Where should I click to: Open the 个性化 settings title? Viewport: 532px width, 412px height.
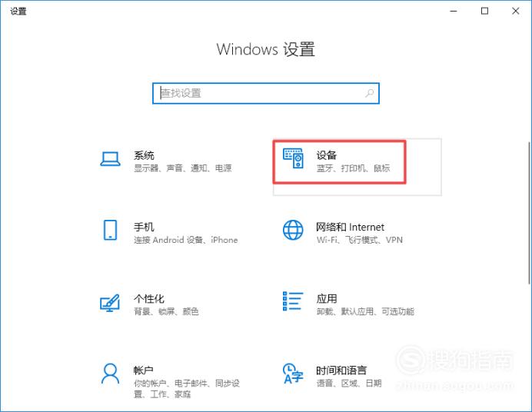tap(149, 299)
